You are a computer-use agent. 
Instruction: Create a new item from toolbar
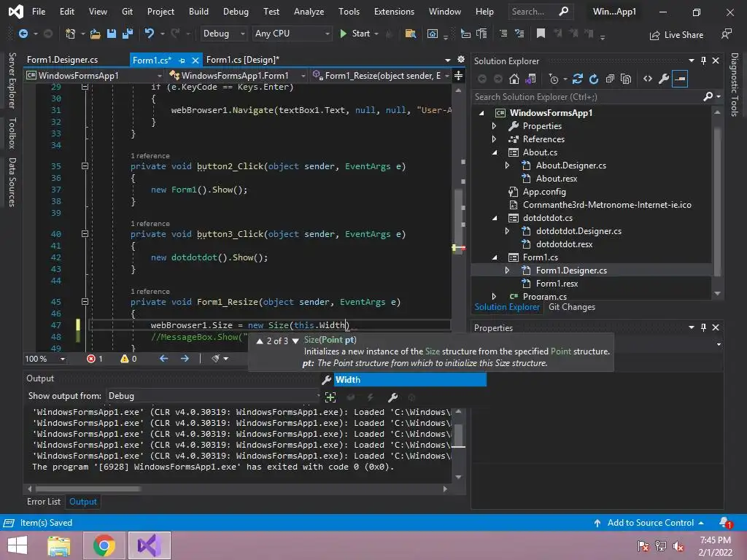click(x=70, y=34)
